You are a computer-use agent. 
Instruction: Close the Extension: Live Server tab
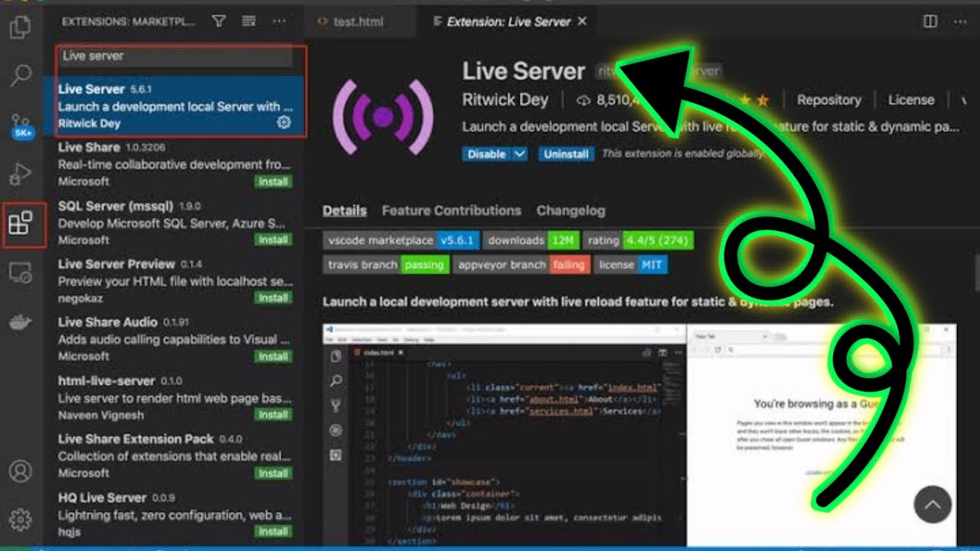(x=582, y=21)
